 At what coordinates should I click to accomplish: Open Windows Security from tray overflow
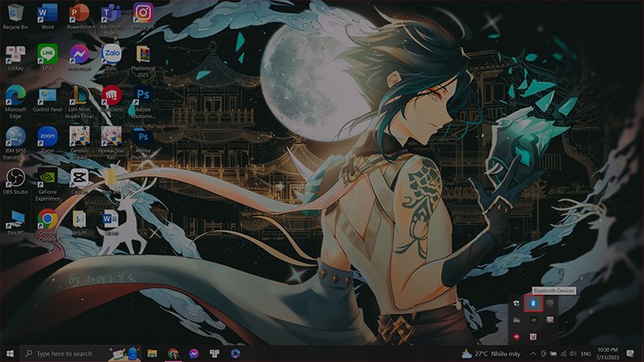click(516, 303)
